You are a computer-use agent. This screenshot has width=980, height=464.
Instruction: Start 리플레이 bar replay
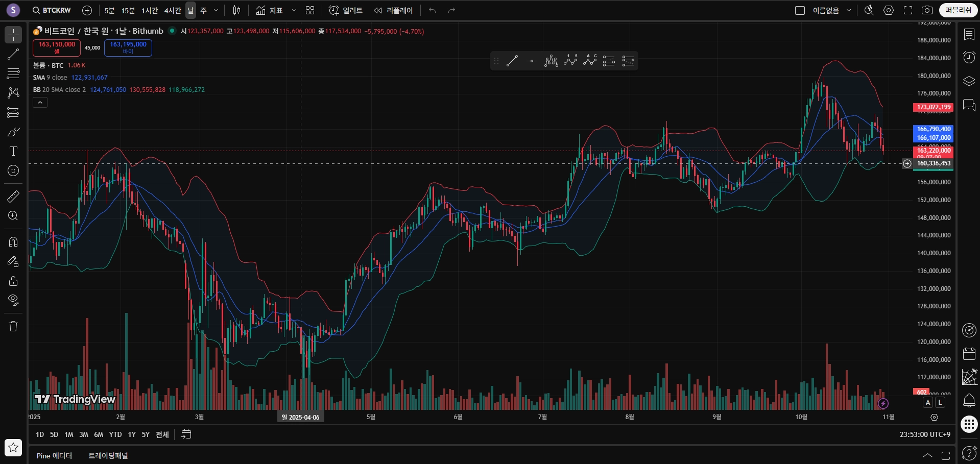click(x=393, y=10)
